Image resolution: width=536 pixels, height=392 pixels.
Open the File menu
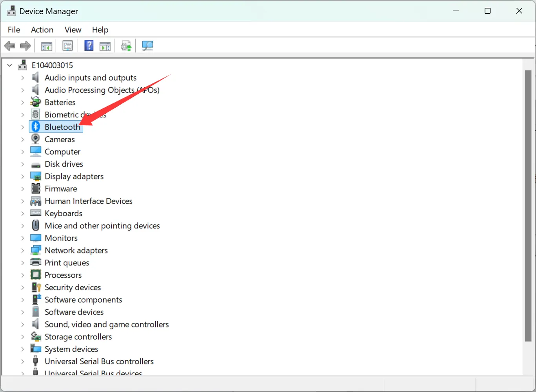coord(14,30)
